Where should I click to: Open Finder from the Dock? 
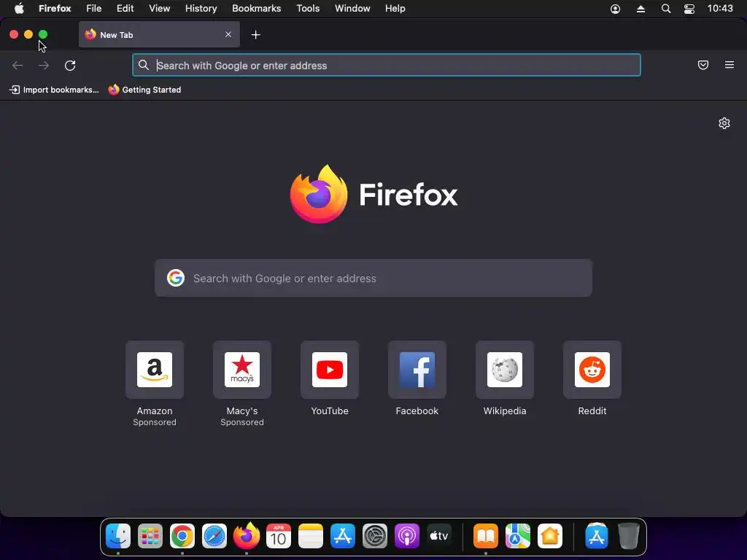click(118, 536)
